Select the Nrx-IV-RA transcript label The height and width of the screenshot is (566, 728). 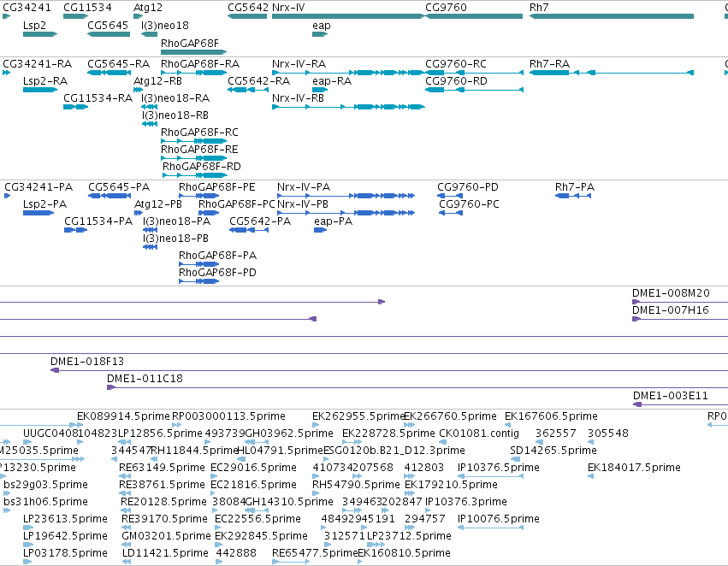pos(299,63)
